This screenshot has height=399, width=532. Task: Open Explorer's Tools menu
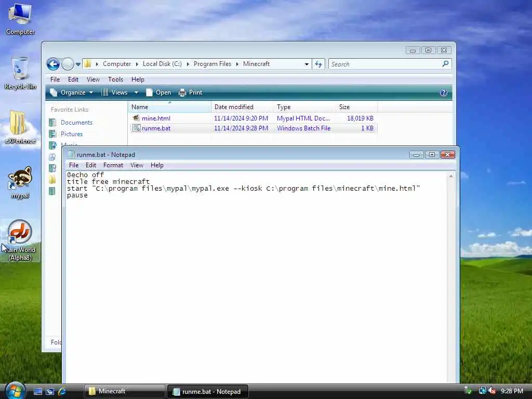click(x=115, y=79)
